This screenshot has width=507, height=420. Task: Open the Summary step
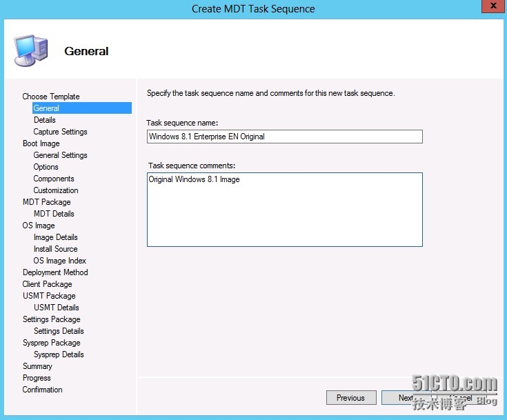click(37, 366)
